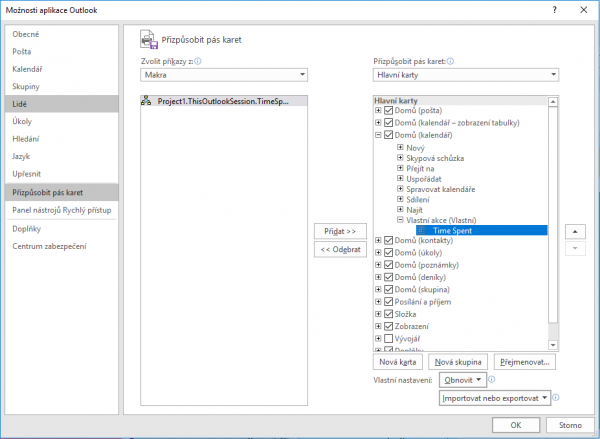600x439 pixels.
Task: Open the Doplňky category
Action: click(62, 229)
